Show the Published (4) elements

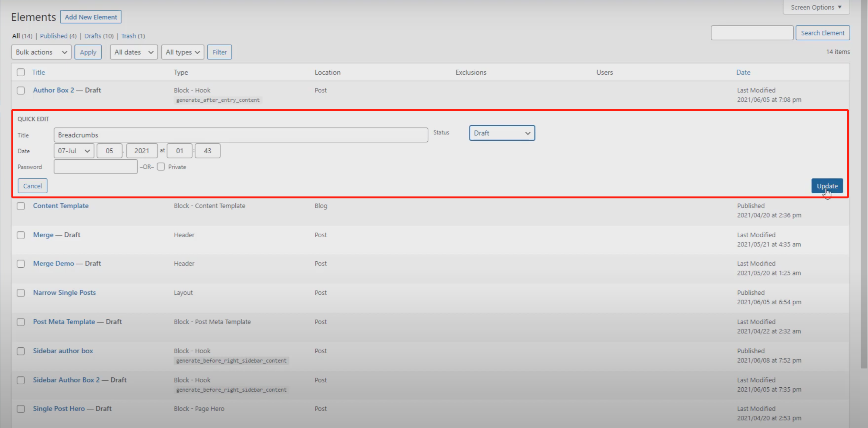point(58,36)
